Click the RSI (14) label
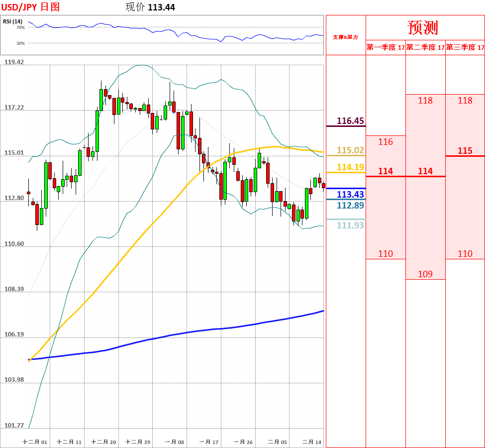Screen dimensions: 485x448 pyautogui.click(x=12, y=21)
